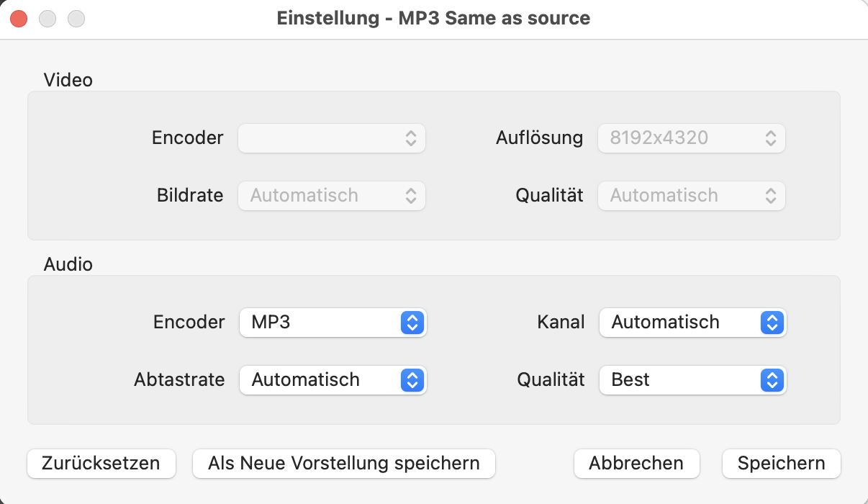Click Als Neue Vorstellung speichern
Screen dimensions: 868x504
click(x=343, y=464)
